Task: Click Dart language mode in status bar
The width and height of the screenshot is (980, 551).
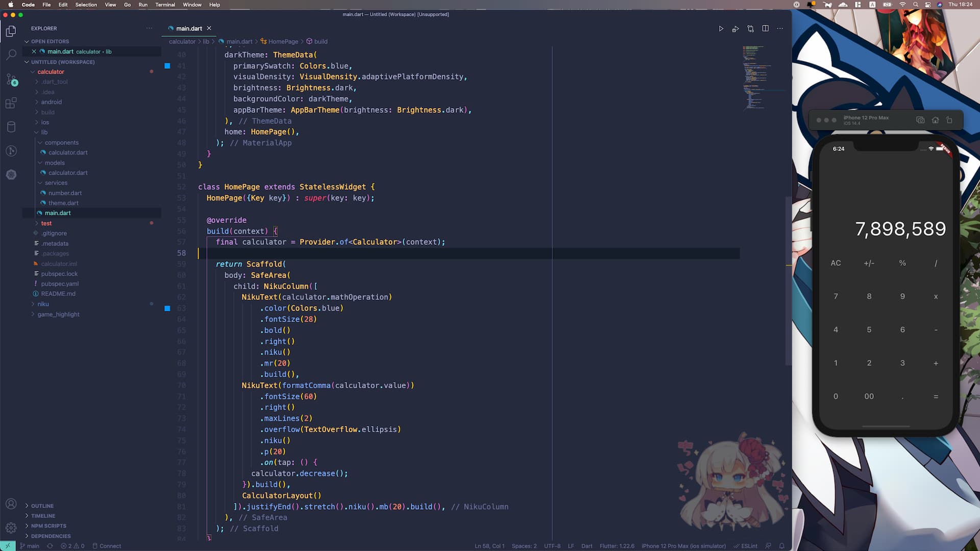Action: 586,546
